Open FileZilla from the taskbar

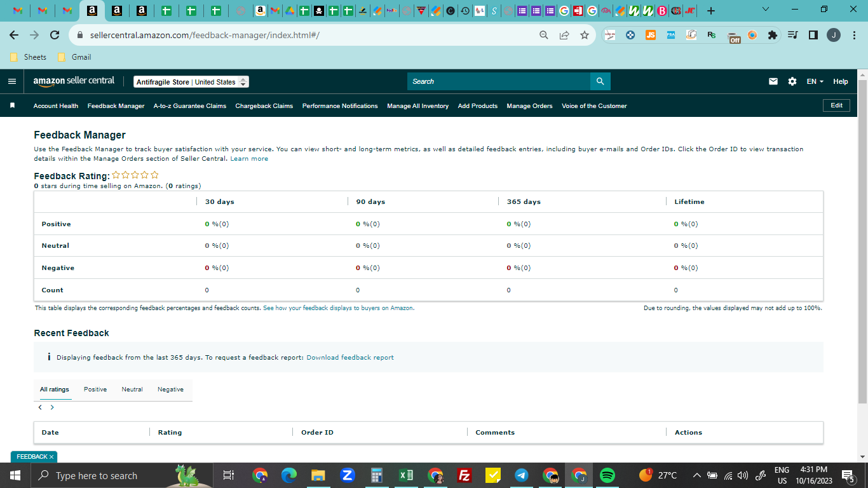pyautogui.click(x=465, y=475)
